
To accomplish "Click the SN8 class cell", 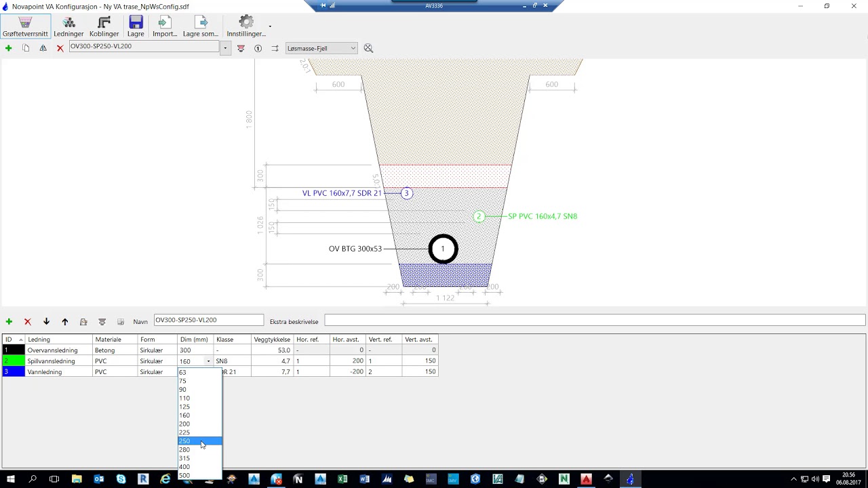I will coord(233,361).
